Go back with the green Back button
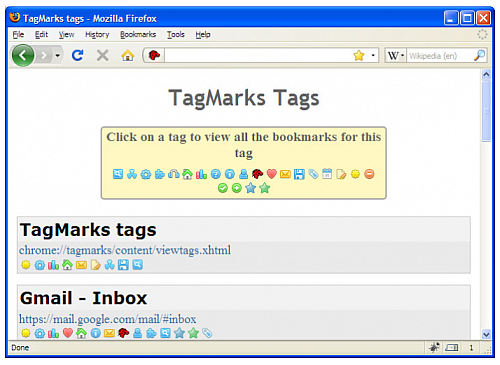Viewport: 500px width, 365px height. click(x=23, y=55)
